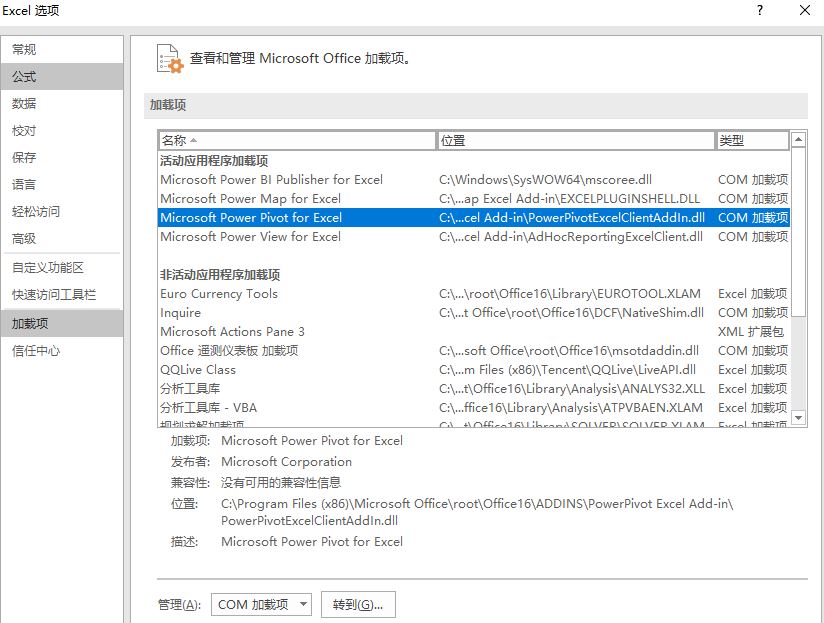Select Microsoft Actions Pane 3 row

(x=473, y=331)
